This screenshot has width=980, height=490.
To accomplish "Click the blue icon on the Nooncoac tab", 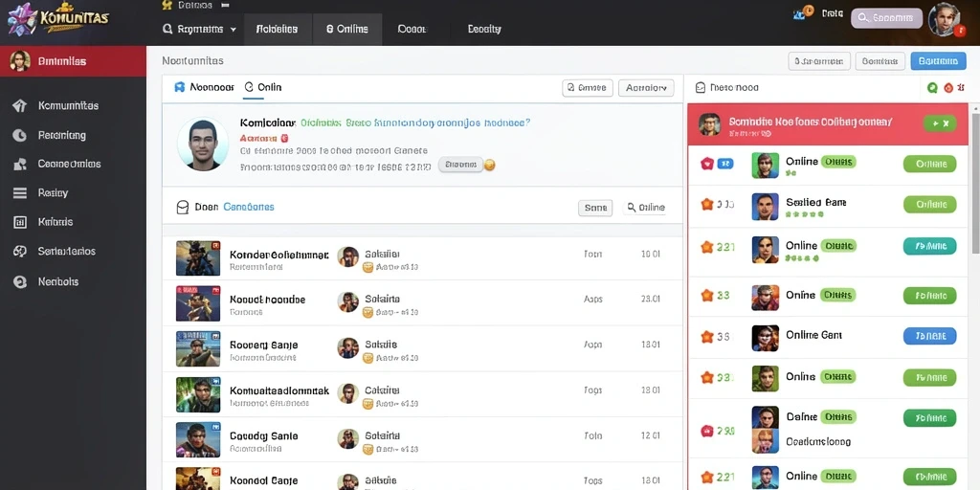I will [x=179, y=87].
